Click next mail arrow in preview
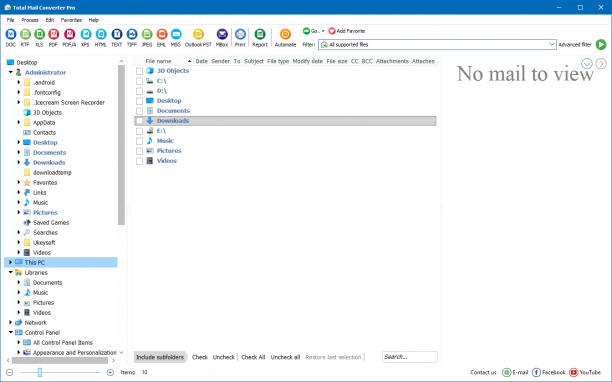The height and width of the screenshot is (382, 612). (601, 64)
